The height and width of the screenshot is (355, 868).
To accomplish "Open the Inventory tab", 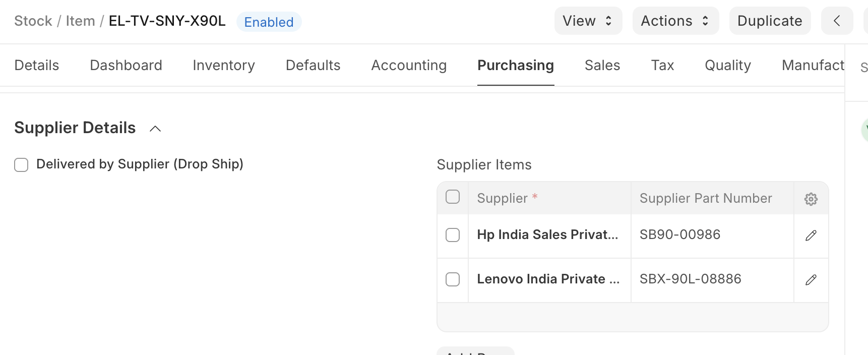I will click(224, 65).
